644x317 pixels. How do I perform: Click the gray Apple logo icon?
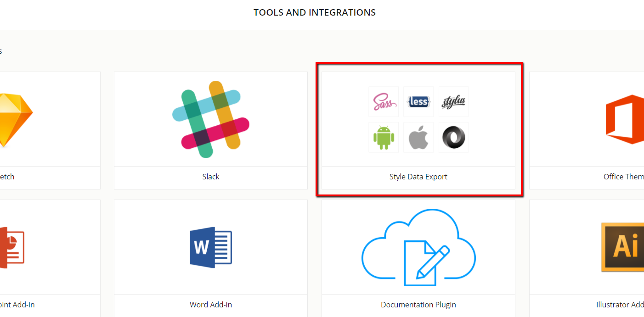tap(418, 137)
